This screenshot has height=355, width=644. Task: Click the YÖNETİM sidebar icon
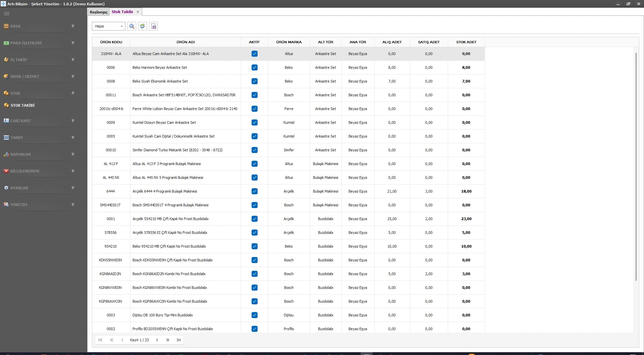click(6, 205)
